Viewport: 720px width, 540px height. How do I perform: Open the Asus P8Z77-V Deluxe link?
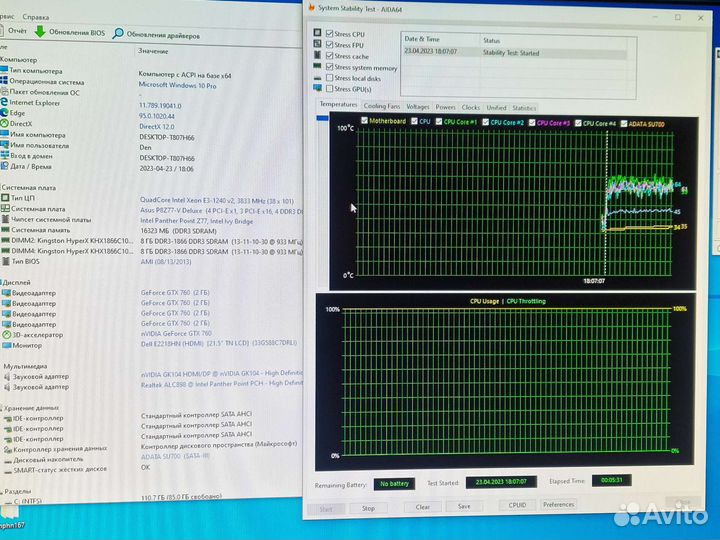tap(221, 211)
